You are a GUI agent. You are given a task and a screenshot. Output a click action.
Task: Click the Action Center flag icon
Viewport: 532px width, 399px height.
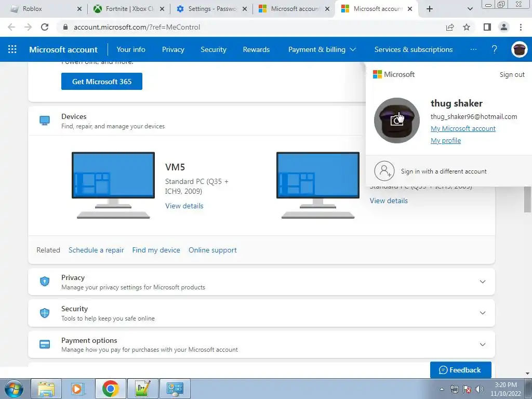tap(467, 389)
